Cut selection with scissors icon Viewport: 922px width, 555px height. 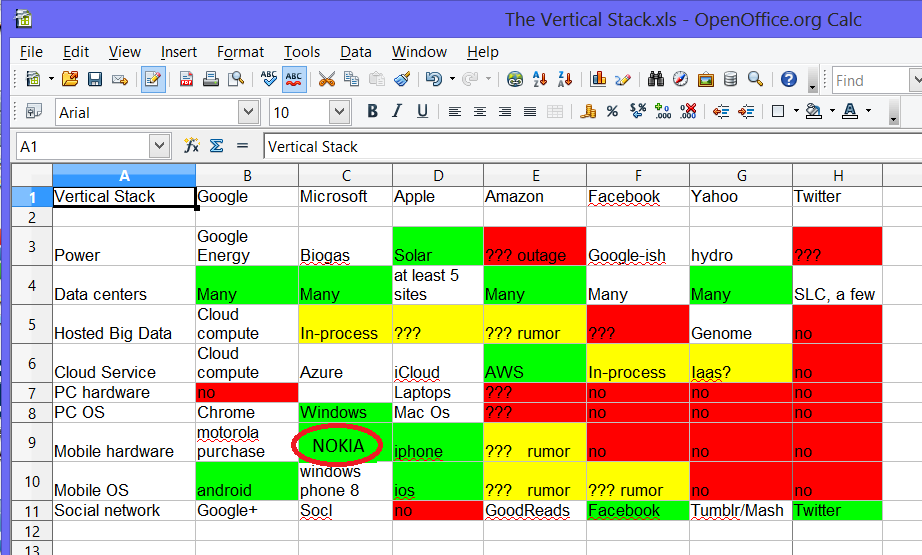327,79
